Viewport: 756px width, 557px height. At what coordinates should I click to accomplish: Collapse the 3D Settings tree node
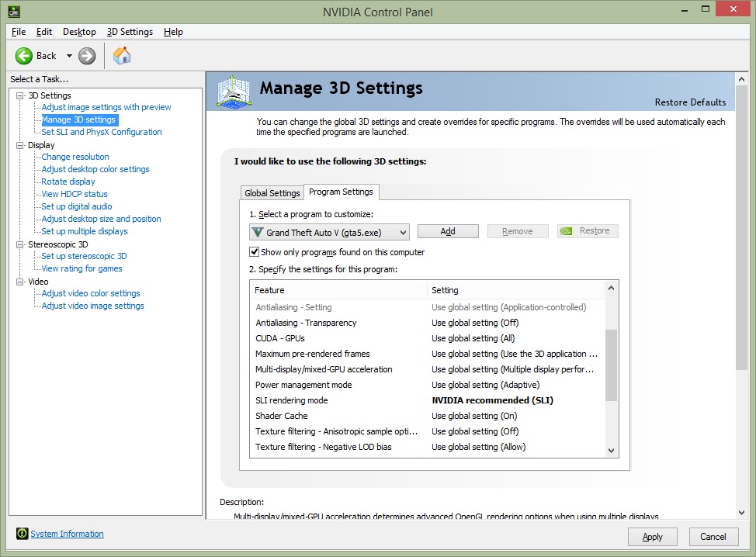click(19, 95)
